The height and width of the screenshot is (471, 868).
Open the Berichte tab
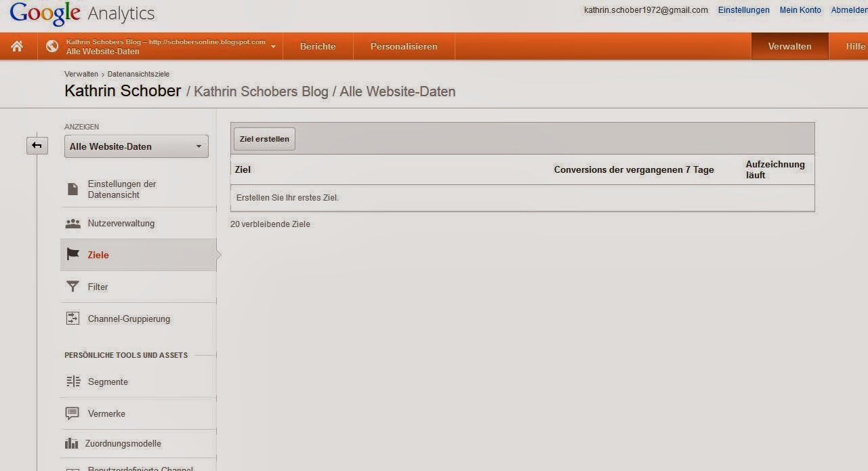click(318, 47)
